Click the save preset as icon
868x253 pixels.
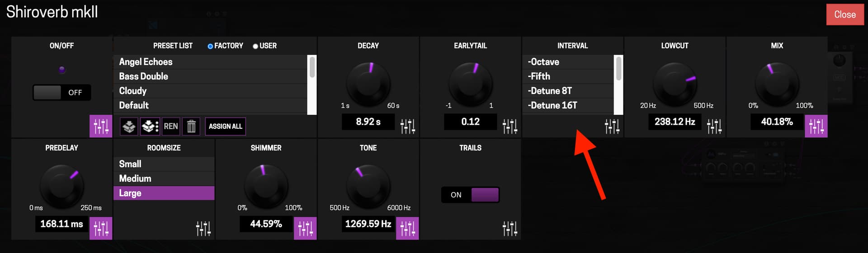point(150,126)
